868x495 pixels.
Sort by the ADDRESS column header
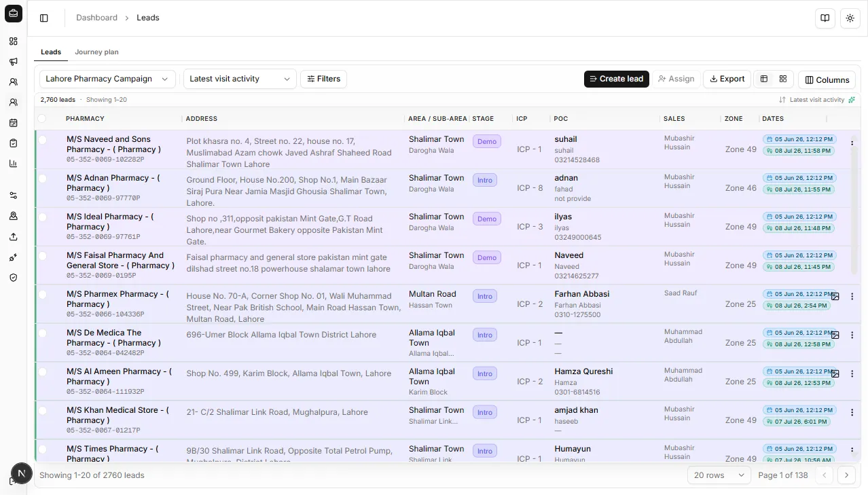point(202,118)
